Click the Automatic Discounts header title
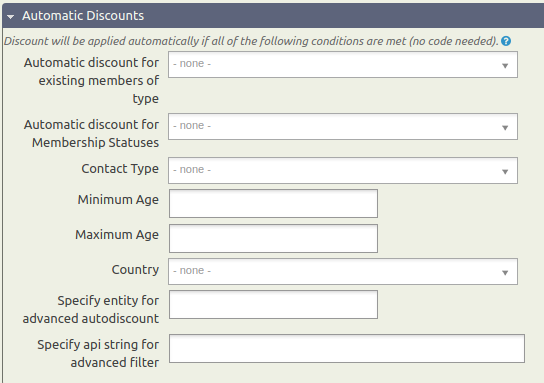 point(83,16)
